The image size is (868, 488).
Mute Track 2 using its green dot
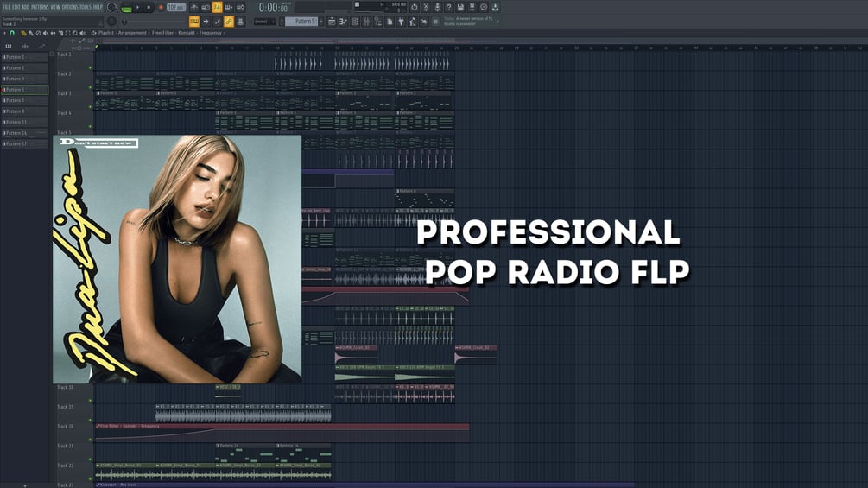(90, 87)
